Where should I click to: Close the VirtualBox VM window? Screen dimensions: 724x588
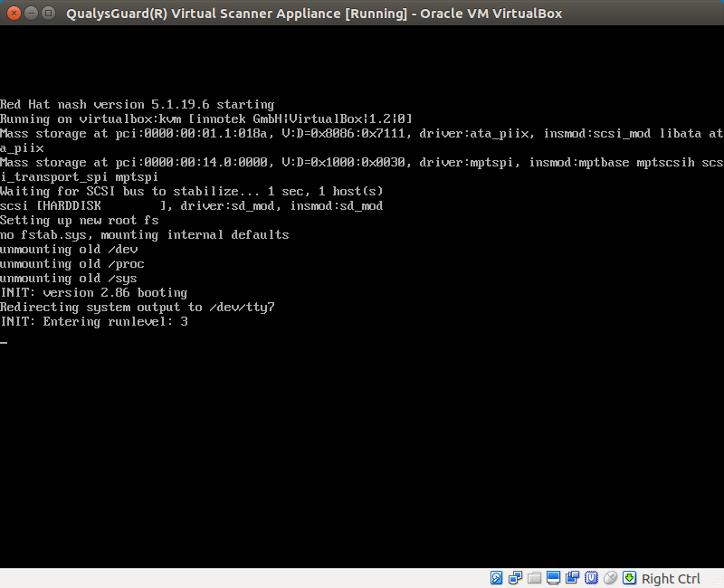[x=14, y=13]
